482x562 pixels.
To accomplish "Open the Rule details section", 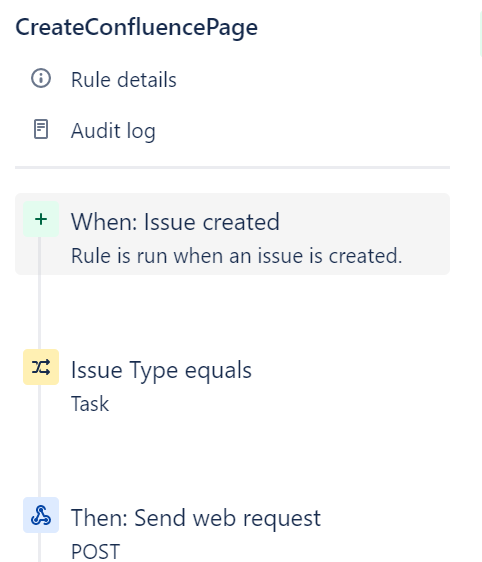I will pos(124,79).
